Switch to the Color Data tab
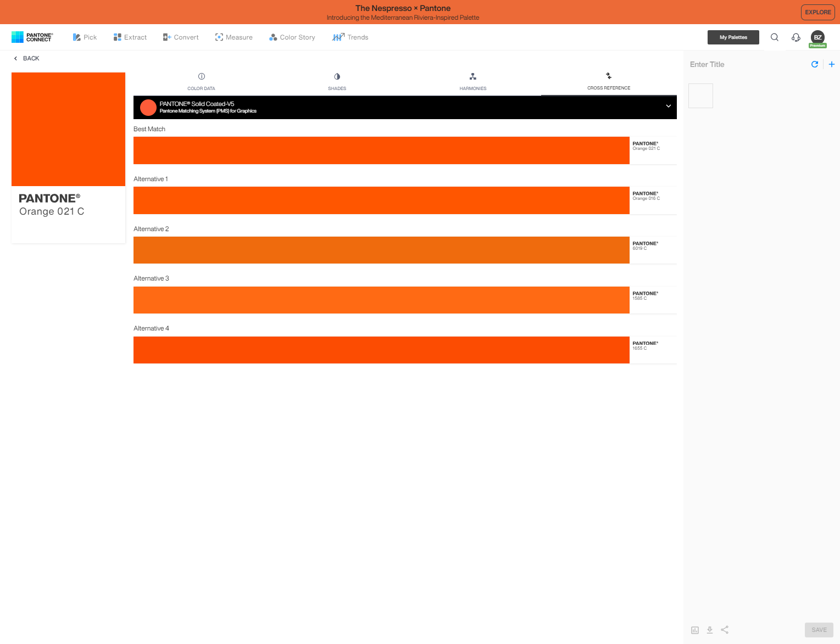 [201, 81]
